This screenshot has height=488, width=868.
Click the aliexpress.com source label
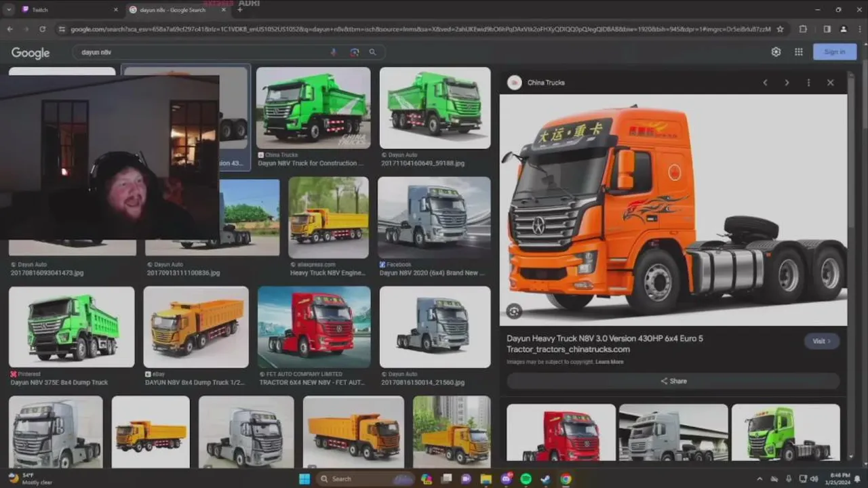click(316, 264)
